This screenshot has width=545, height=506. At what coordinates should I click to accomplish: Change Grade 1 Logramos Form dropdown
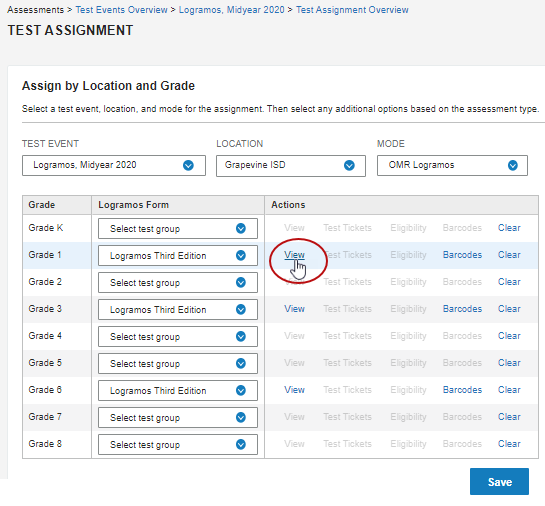click(x=178, y=255)
